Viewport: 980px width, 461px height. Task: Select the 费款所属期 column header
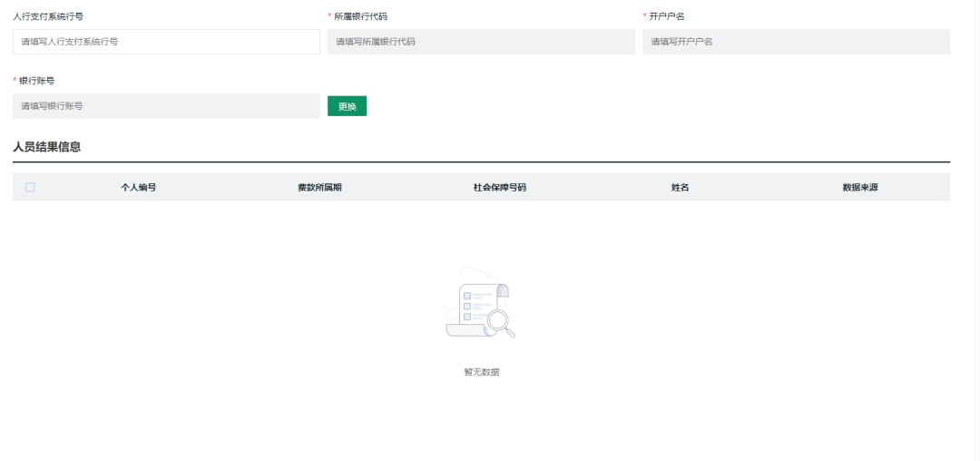(x=319, y=187)
